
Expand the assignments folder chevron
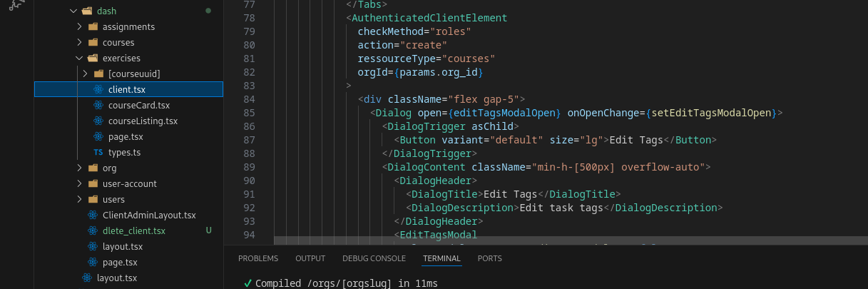80,27
